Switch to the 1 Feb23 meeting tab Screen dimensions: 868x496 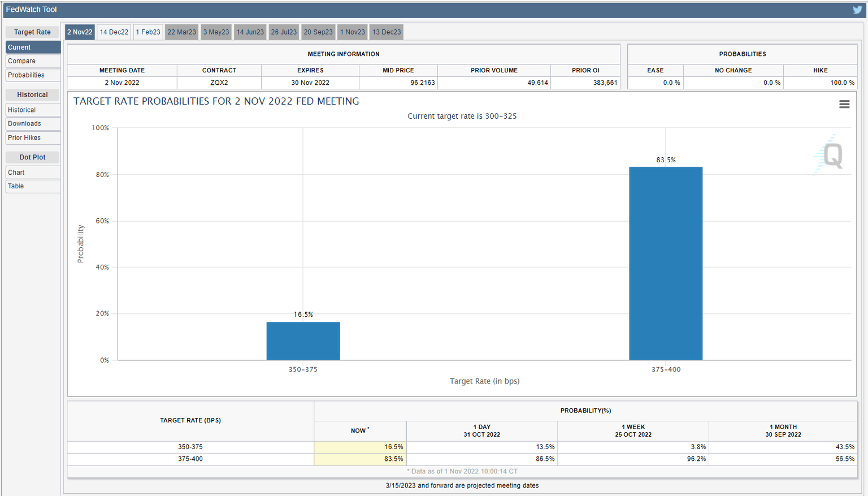[148, 32]
